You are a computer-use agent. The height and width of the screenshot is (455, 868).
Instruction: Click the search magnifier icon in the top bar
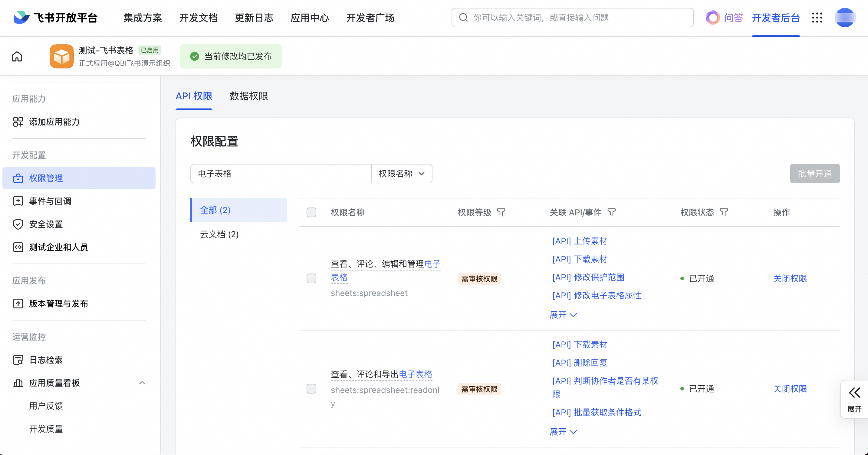coord(464,18)
